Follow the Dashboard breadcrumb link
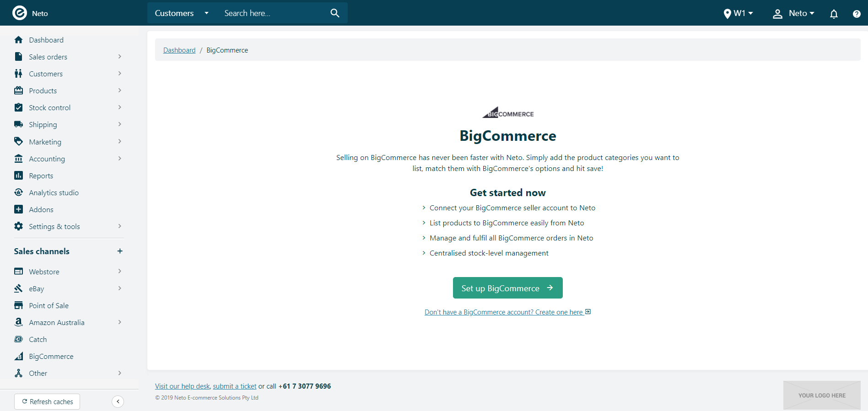868x411 pixels. (x=179, y=50)
